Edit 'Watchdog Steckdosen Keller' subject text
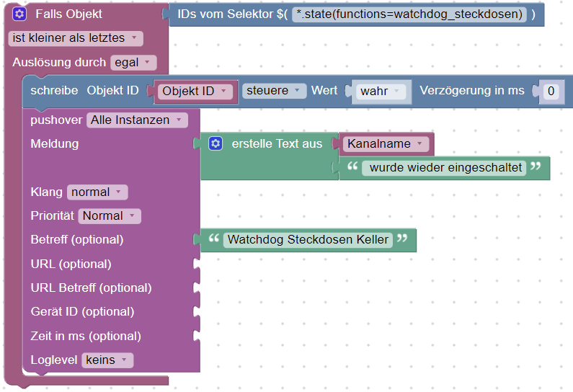573x392 pixels. [x=308, y=240]
